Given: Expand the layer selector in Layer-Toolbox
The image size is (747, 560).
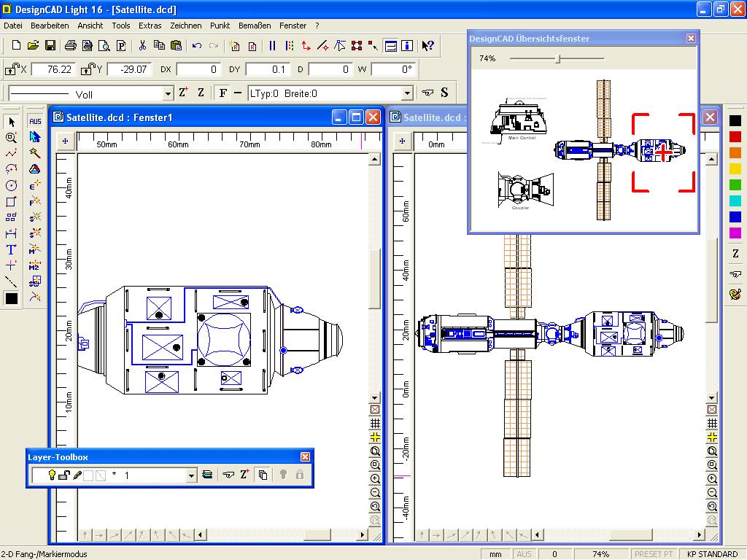Looking at the screenshot, I should coord(191,474).
